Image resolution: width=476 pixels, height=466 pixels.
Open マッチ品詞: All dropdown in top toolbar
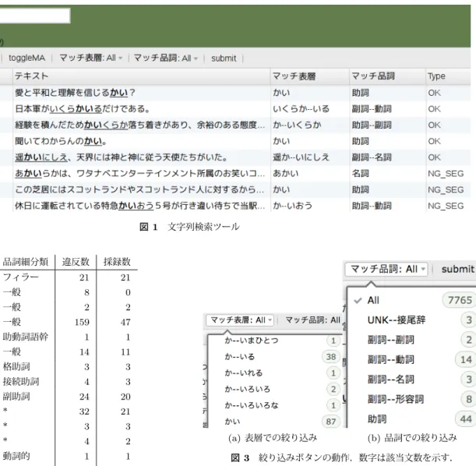coord(166,58)
